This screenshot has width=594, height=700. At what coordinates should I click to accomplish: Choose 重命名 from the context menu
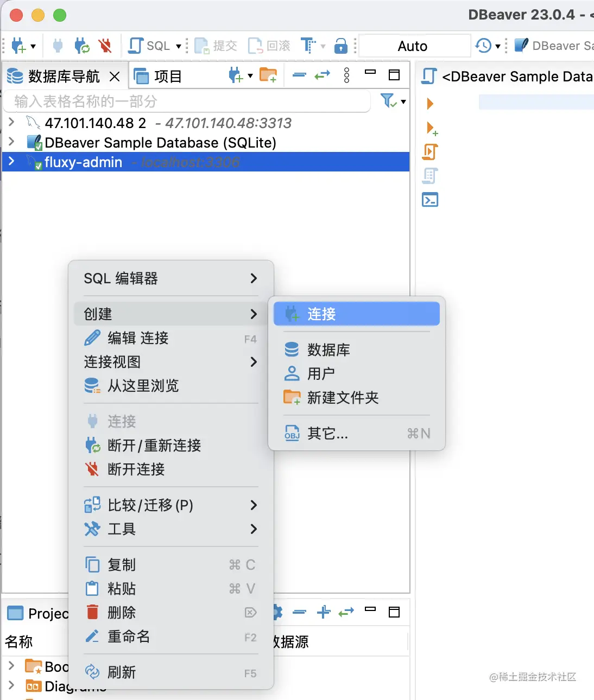(171, 637)
